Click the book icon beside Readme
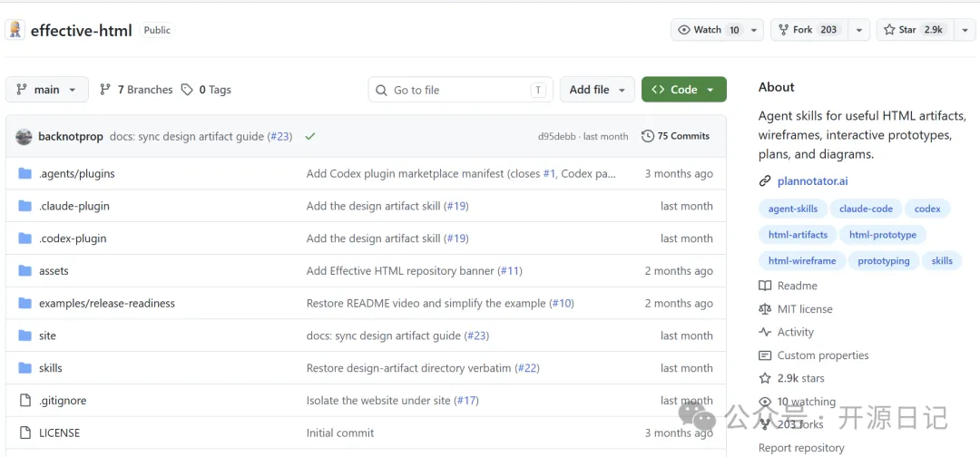980x457 pixels. coord(765,286)
